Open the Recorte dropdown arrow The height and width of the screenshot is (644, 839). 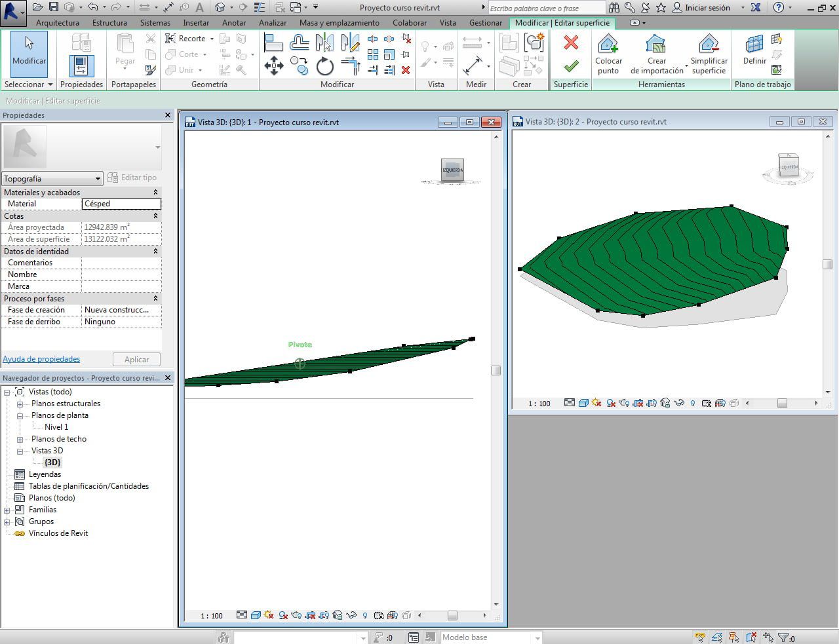[x=212, y=39]
